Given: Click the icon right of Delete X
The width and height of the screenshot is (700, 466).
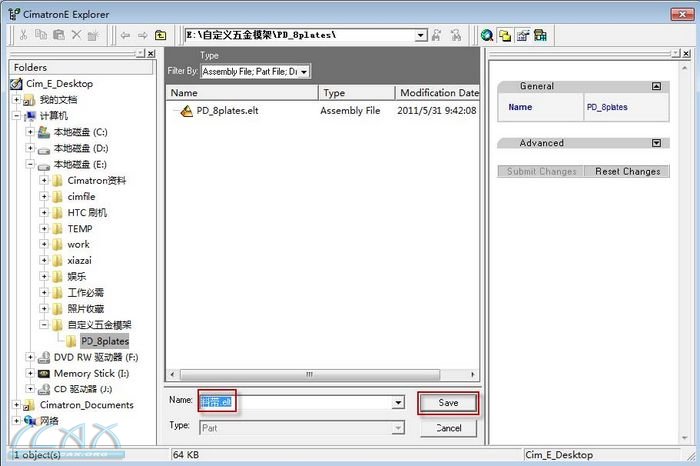Looking at the screenshot, I should [x=93, y=35].
